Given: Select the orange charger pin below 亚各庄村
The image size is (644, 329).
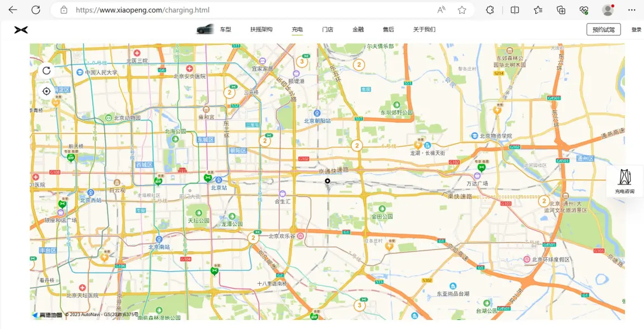Looking at the screenshot, I should point(389,246).
